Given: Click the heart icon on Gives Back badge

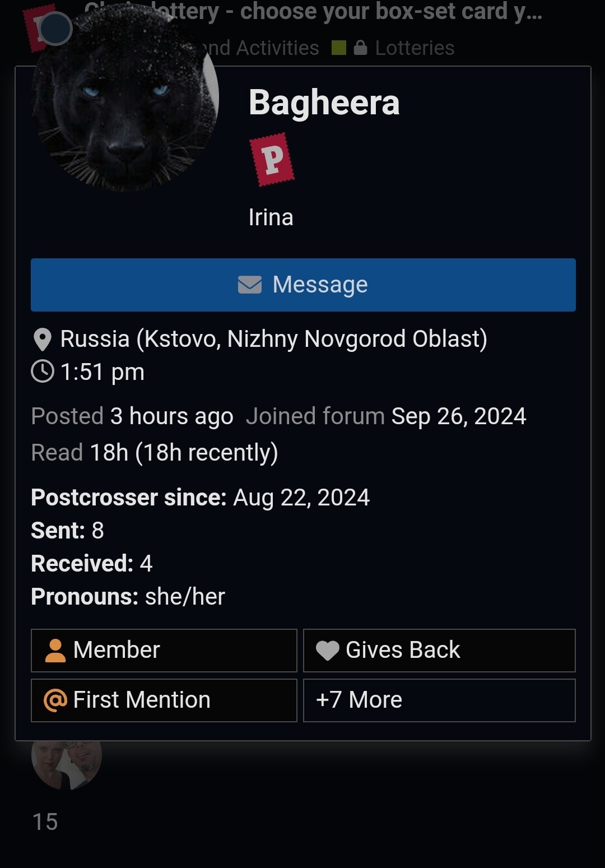Looking at the screenshot, I should click(328, 651).
